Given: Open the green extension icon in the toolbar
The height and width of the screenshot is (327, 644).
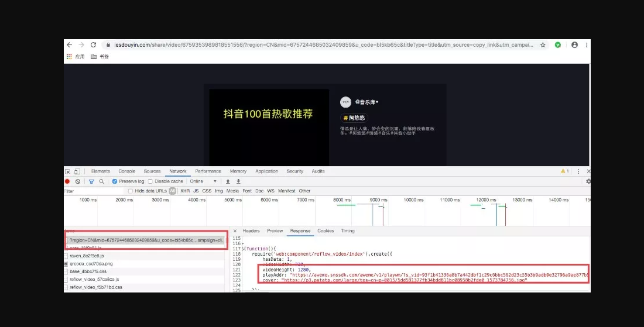Looking at the screenshot, I should [558, 44].
